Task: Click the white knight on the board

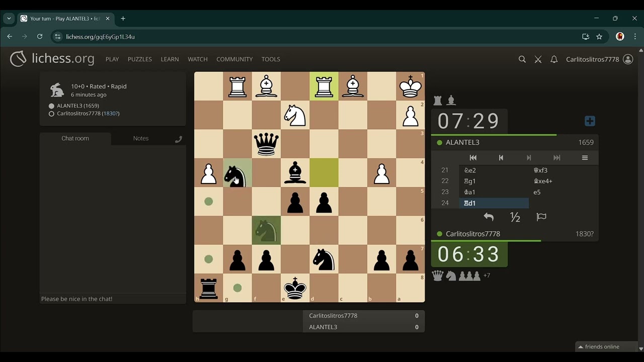Action: coord(295,115)
